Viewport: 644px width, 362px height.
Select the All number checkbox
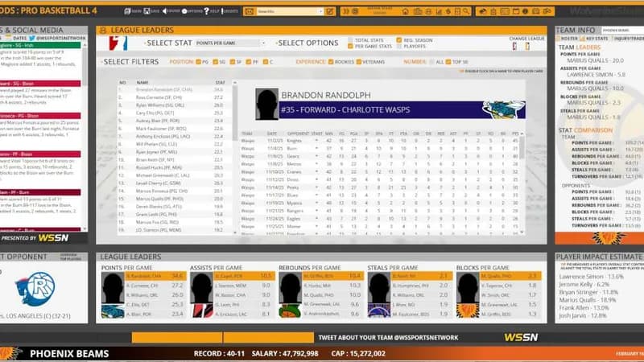point(431,62)
